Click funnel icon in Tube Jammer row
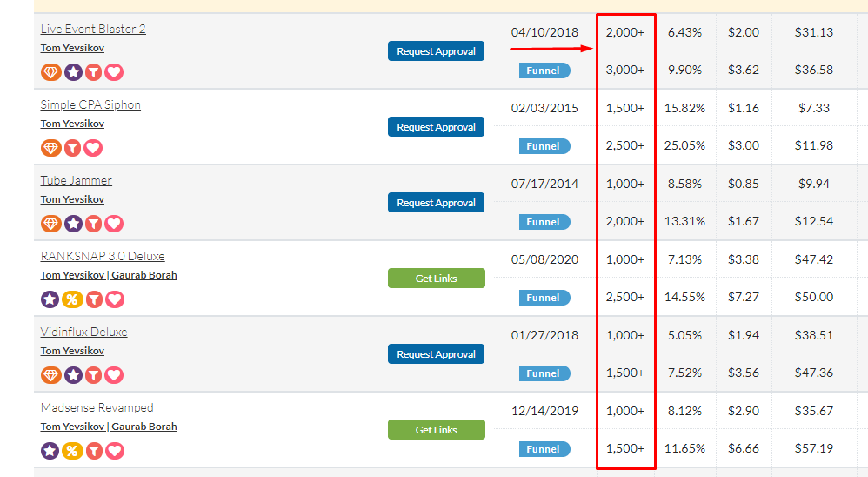Screen dimensions: 868x477 pyautogui.click(x=94, y=224)
